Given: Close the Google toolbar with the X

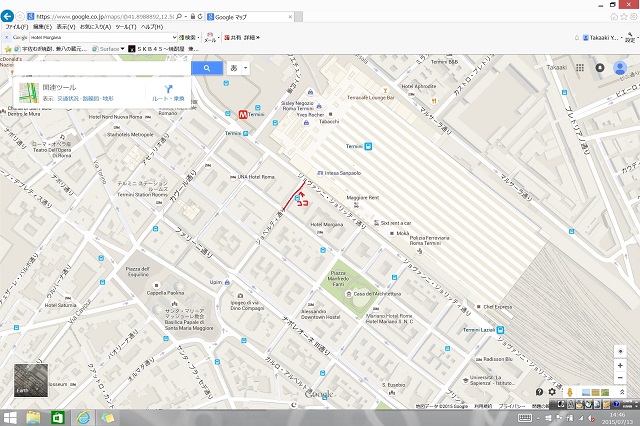Looking at the screenshot, I should 6,38.
